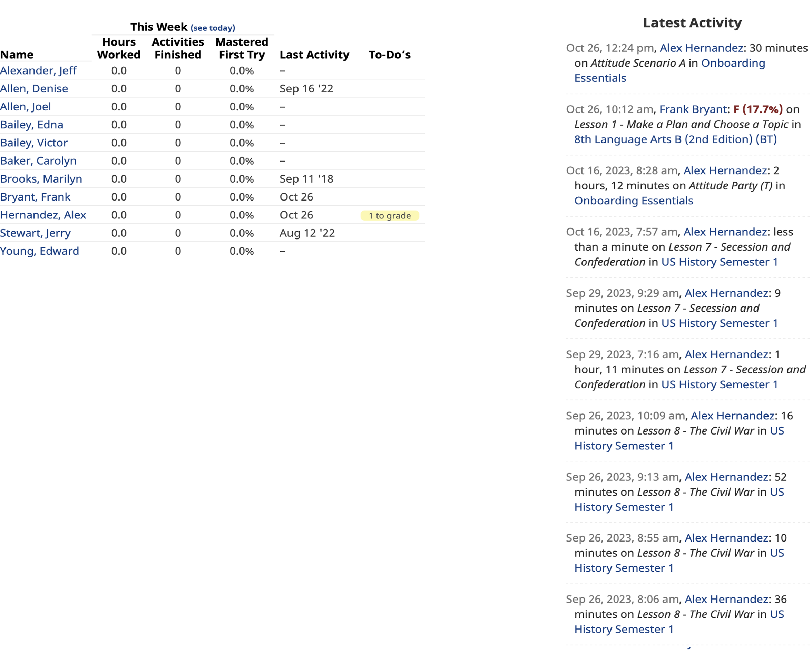Click the To-Do's column header
Viewport: 812px width, 653px height.
390,55
